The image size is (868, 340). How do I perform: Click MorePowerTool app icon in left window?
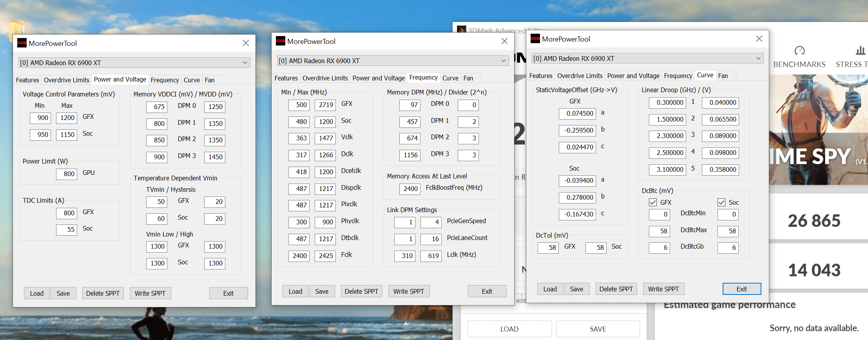(22, 43)
